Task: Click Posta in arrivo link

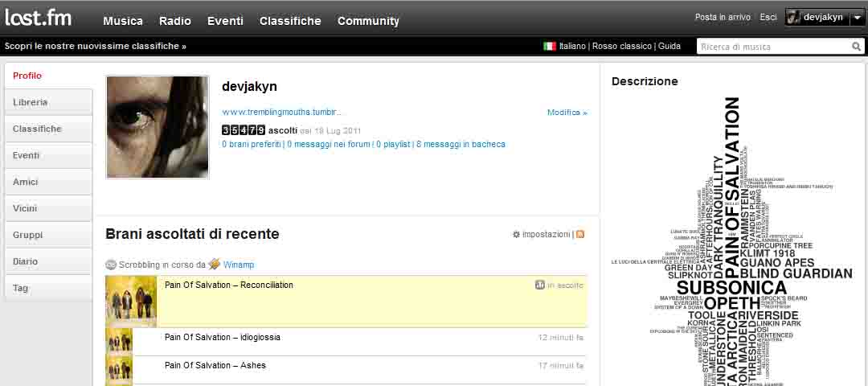Action: tap(723, 18)
